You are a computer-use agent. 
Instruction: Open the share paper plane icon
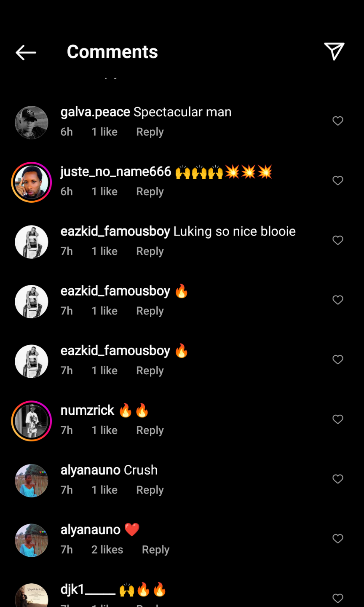point(334,51)
